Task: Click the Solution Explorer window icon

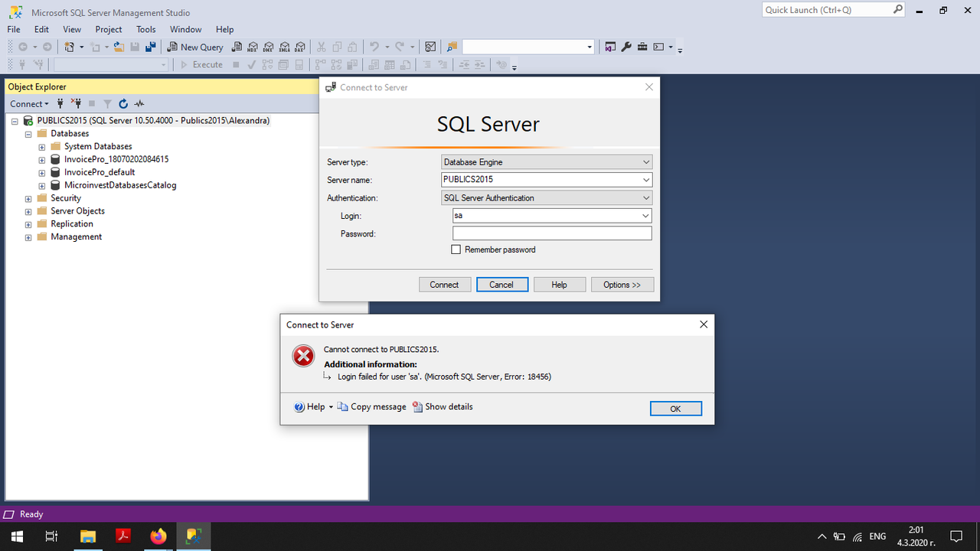Action: [x=609, y=47]
